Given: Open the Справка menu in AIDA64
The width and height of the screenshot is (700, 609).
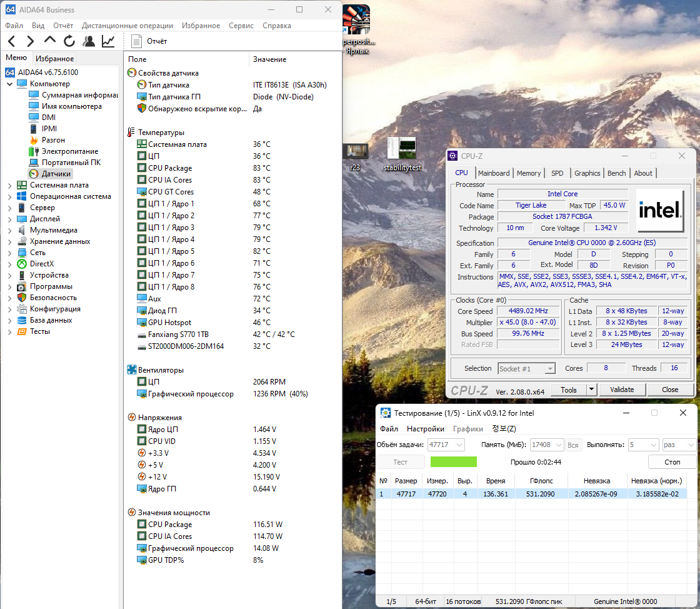Looking at the screenshot, I should 277,26.
